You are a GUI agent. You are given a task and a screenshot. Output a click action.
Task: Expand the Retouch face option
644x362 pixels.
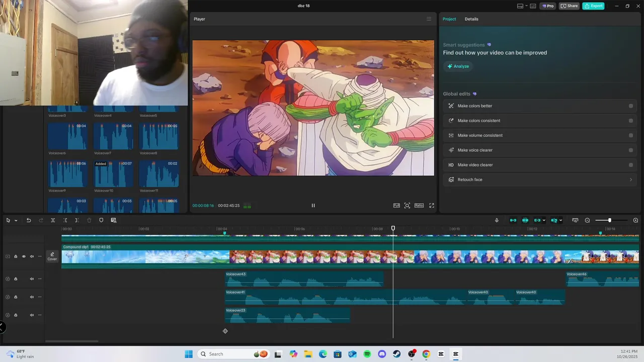pos(539,179)
